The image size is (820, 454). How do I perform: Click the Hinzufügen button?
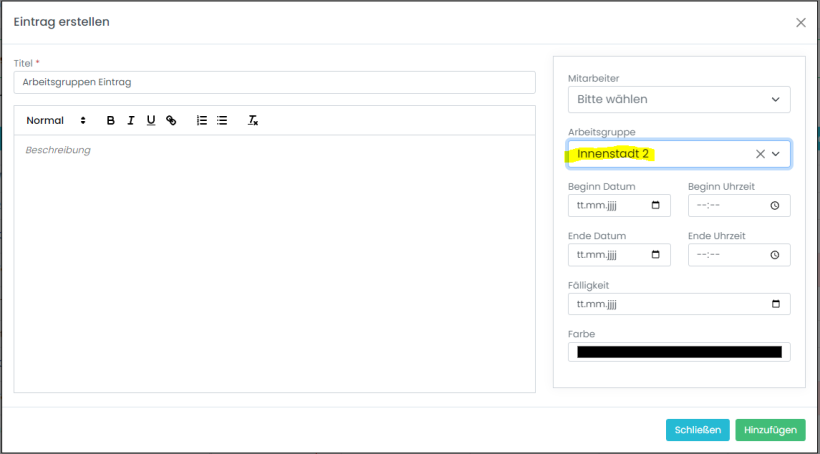[770, 430]
